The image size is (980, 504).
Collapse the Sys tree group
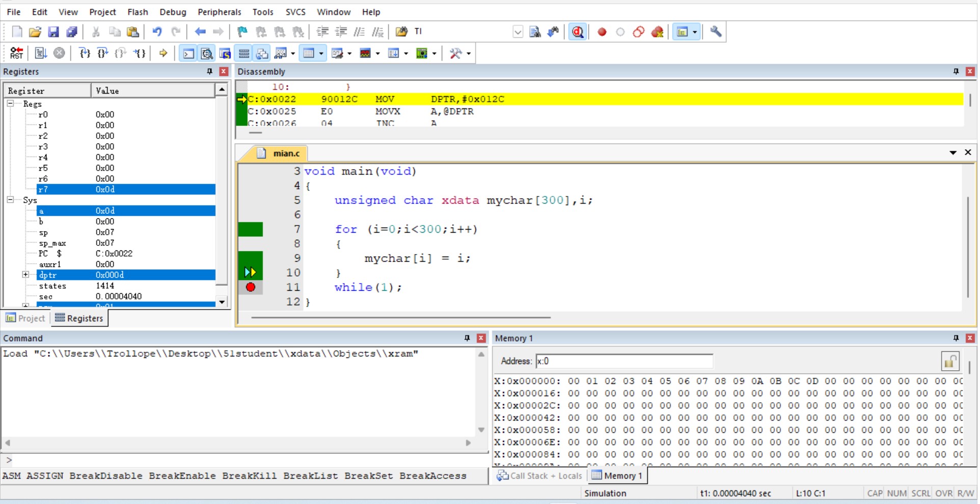tap(10, 200)
